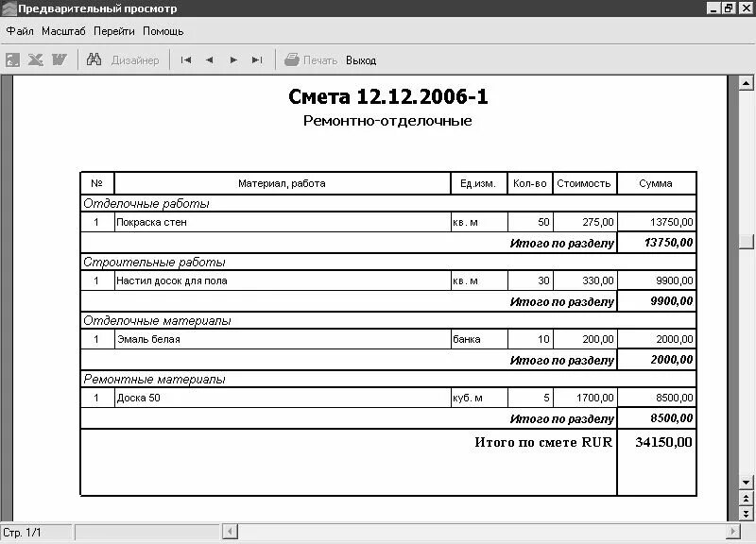Minimize the Предварительный просмотр window
The width and height of the screenshot is (756, 544).
pyautogui.click(x=714, y=8)
